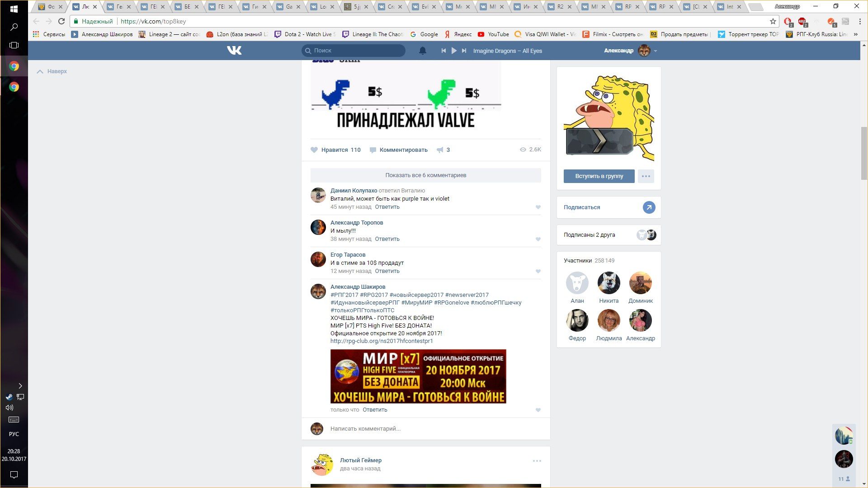Expand all 6 comments

425,175
